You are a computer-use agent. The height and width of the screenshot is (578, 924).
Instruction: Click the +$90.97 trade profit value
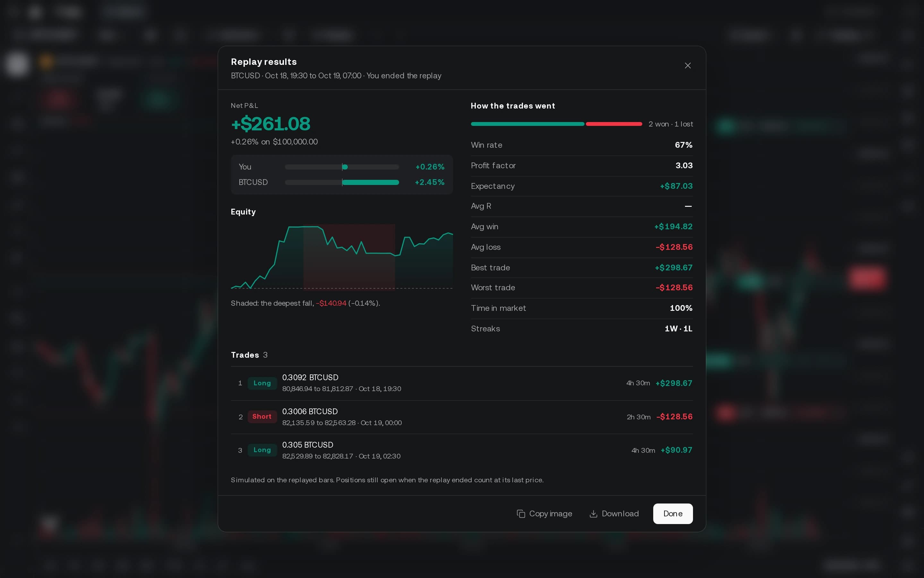pos(676,450)
